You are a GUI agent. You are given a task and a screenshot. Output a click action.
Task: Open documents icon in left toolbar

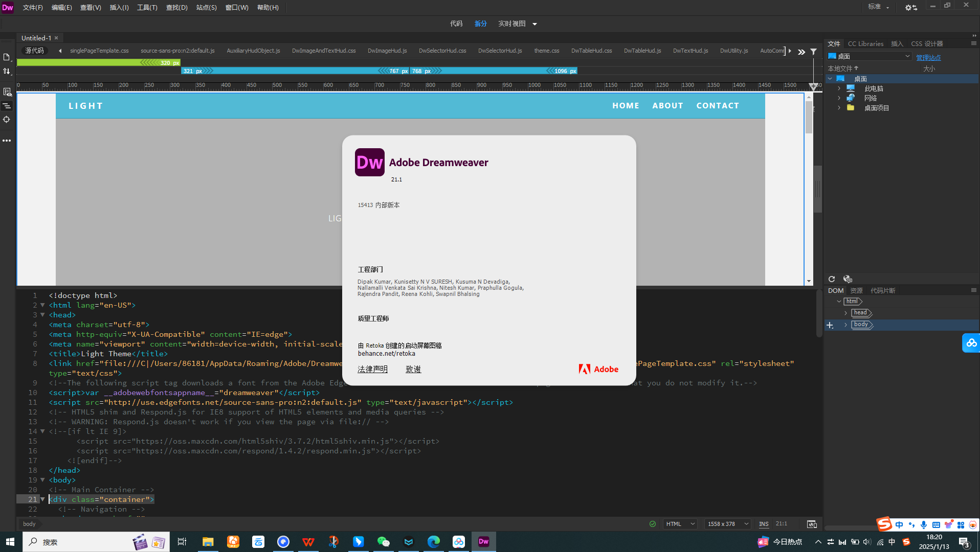coord(7,57)
